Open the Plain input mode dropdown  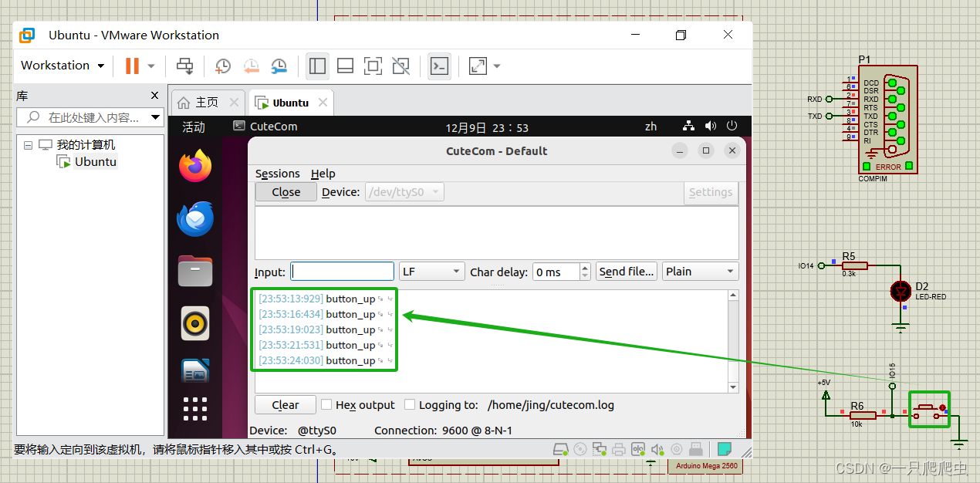(700, 272)
